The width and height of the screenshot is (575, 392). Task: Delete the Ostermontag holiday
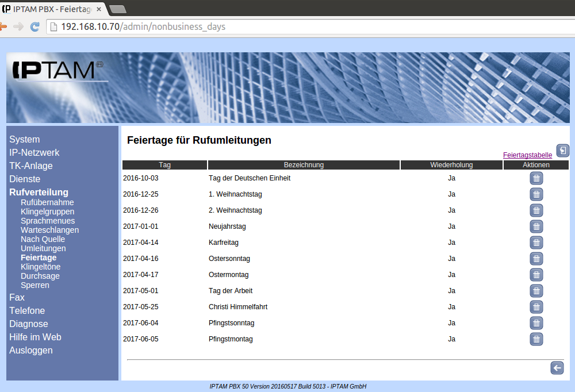(x=536, y=275)
